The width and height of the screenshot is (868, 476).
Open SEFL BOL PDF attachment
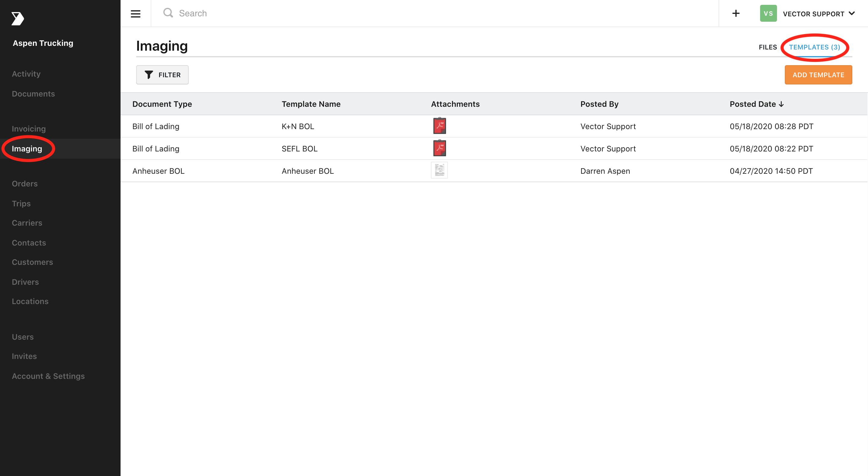(439, 148)
